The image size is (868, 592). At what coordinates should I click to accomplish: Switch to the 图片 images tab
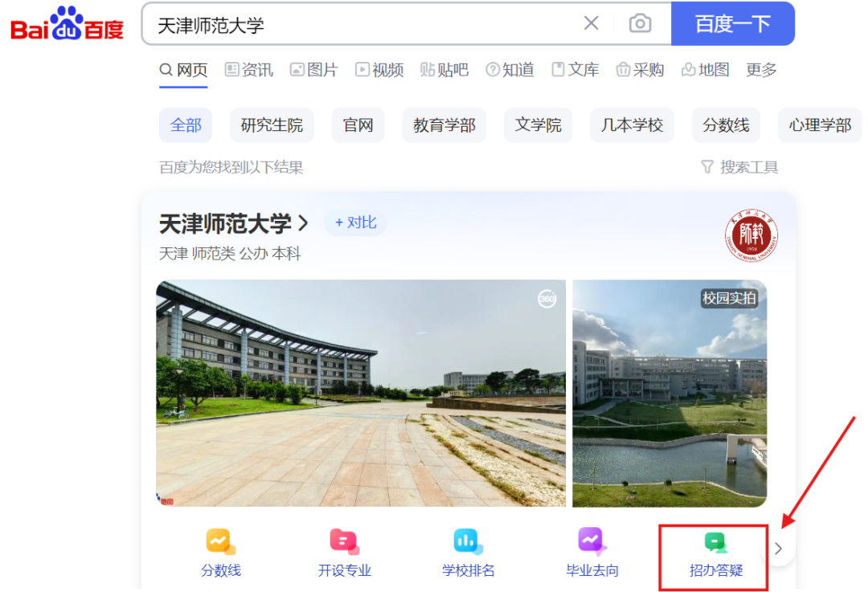[x=313, y=70]
